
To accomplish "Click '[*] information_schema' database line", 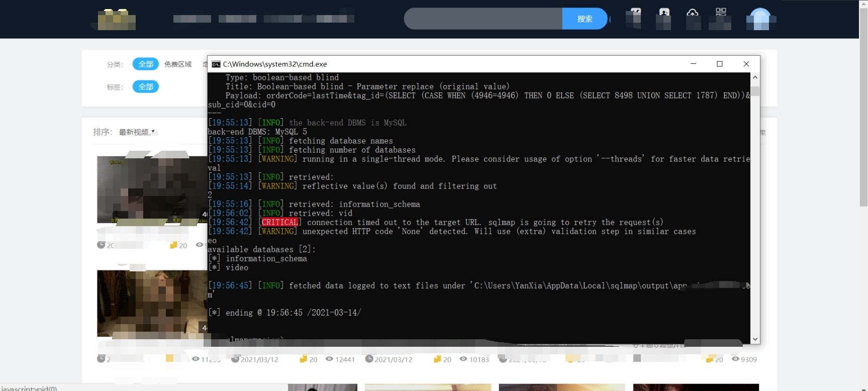I will coord(257,258).
